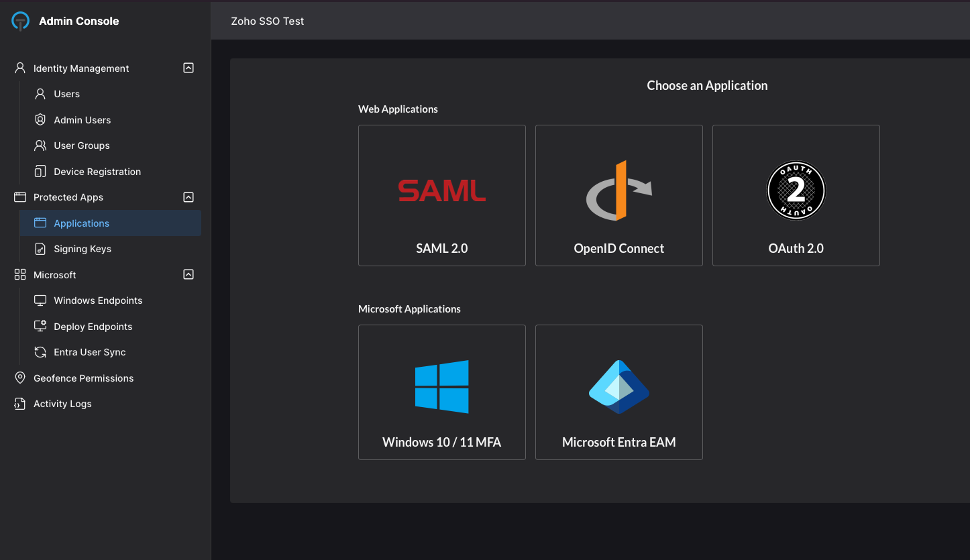This screenshot has height=560, width=970.
Task: Click the Microsoft Applications label
Action: (410, 309)
